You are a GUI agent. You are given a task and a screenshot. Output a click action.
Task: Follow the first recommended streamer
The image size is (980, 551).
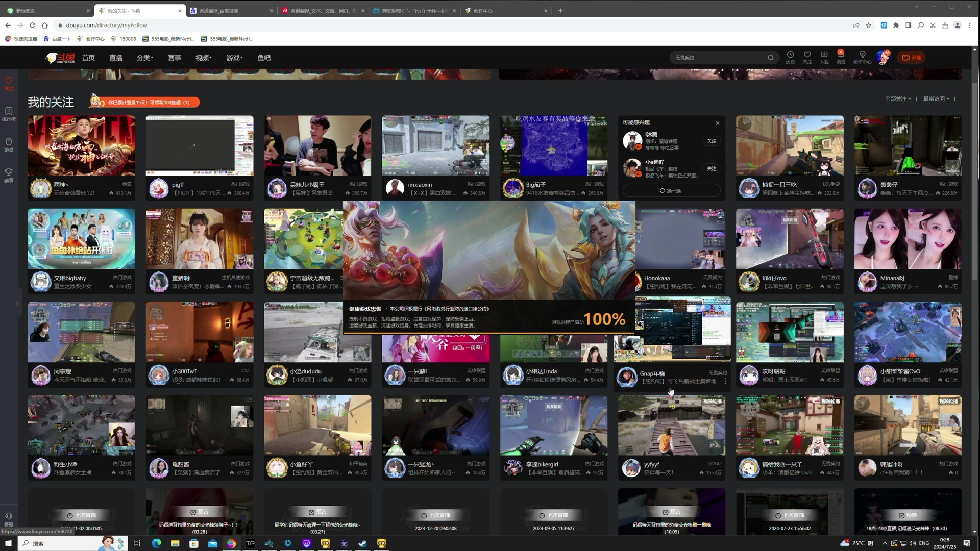712,141
